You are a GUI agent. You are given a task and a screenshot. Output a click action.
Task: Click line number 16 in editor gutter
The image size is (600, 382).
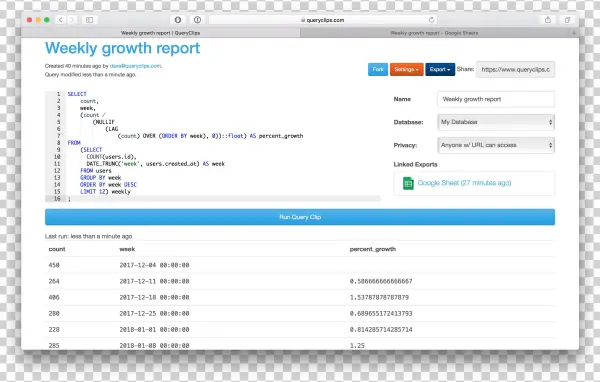(x=57, y=199)
